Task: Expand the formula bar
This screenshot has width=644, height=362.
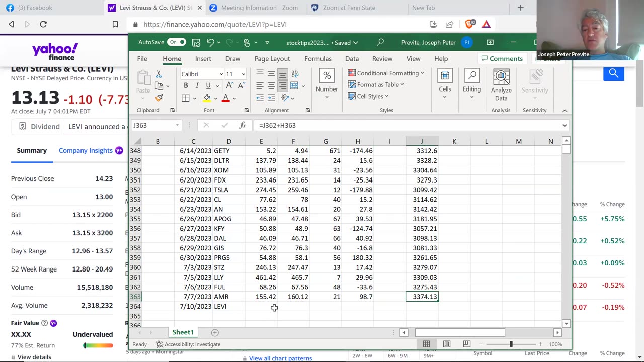Action: pos(565,126)
